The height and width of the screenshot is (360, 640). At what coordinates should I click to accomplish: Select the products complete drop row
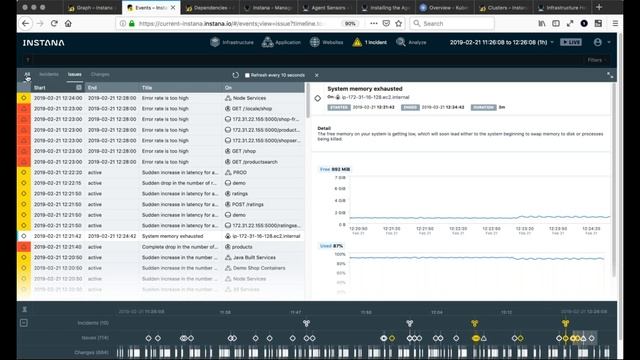161,247
